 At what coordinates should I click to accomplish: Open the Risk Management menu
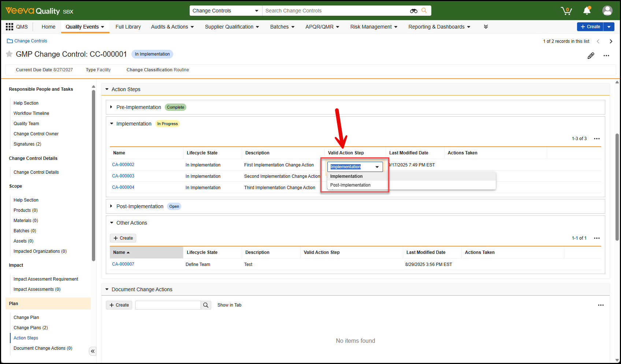[373, 27]
